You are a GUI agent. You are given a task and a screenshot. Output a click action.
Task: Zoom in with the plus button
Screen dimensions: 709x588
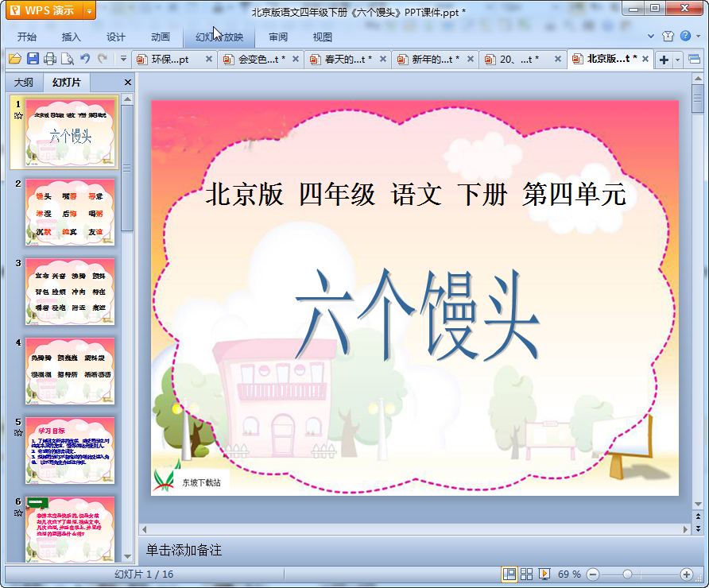(x=687, y=574)
